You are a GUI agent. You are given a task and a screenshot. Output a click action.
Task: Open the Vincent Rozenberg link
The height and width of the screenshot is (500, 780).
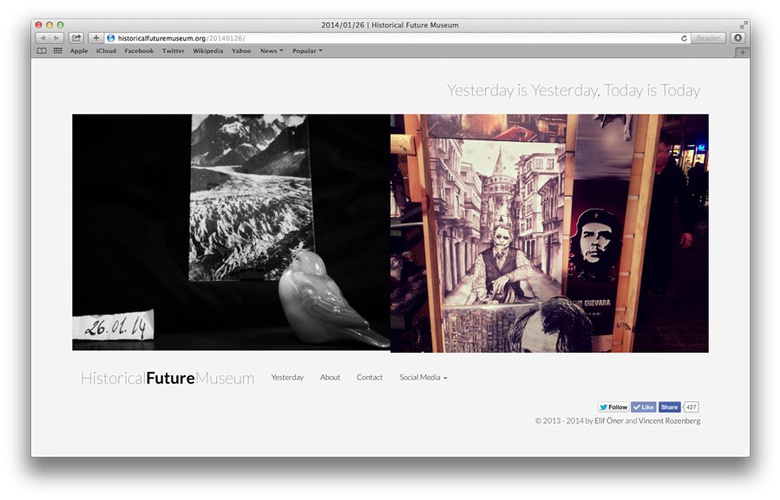(x=669, y=421)
